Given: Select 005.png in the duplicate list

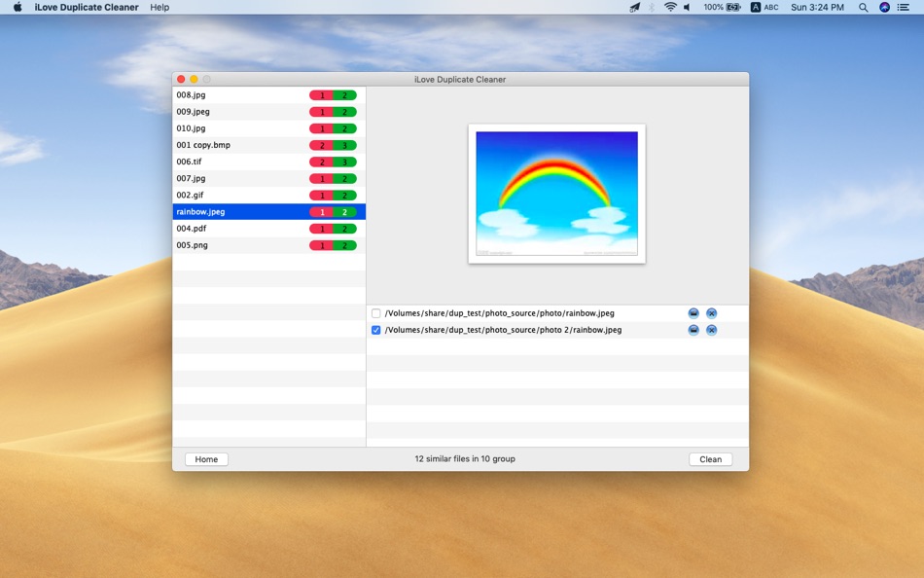Looking at the screenshot, I should (x=269, y=245).
